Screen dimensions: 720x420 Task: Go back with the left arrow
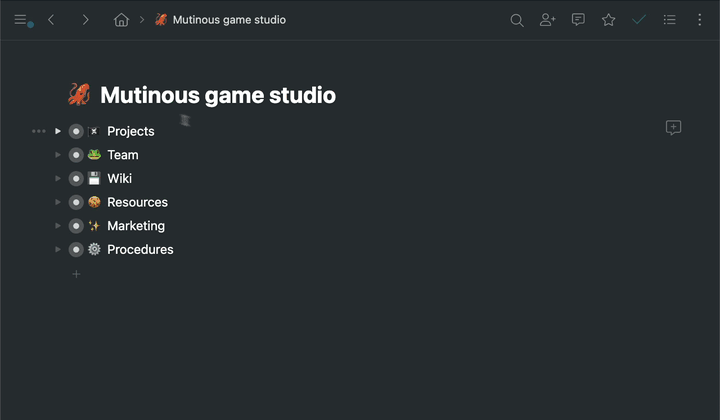pos(52,20)
